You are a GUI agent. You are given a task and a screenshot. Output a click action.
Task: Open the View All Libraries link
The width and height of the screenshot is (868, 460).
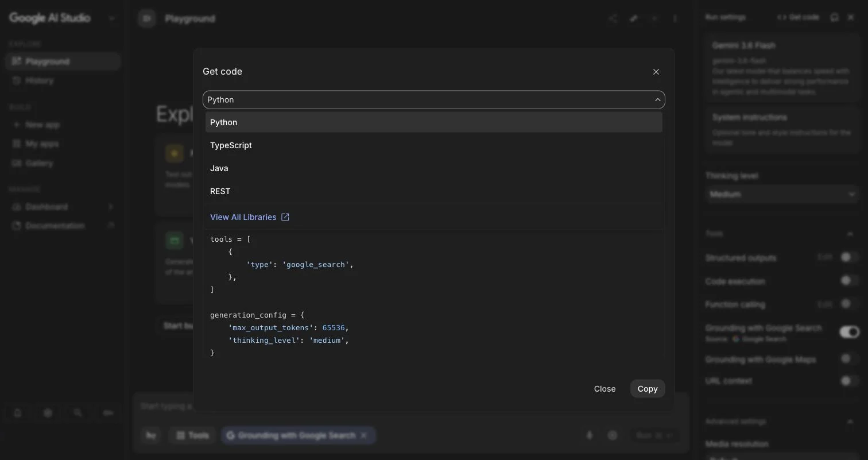250,217
